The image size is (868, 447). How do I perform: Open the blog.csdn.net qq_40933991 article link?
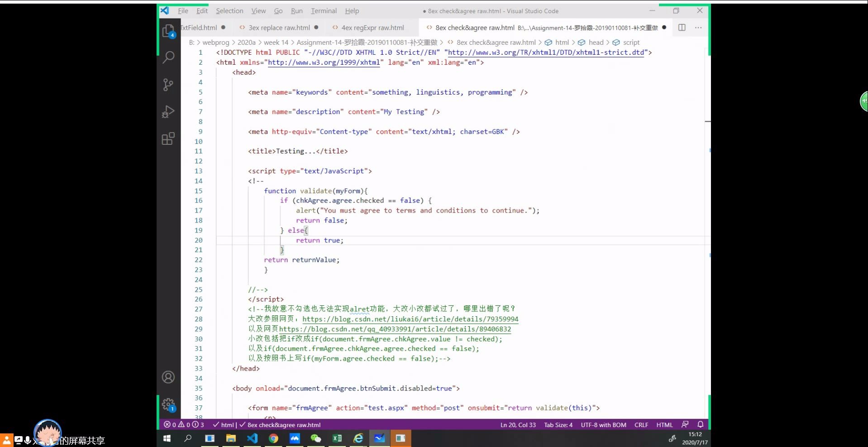pos(395,329)
